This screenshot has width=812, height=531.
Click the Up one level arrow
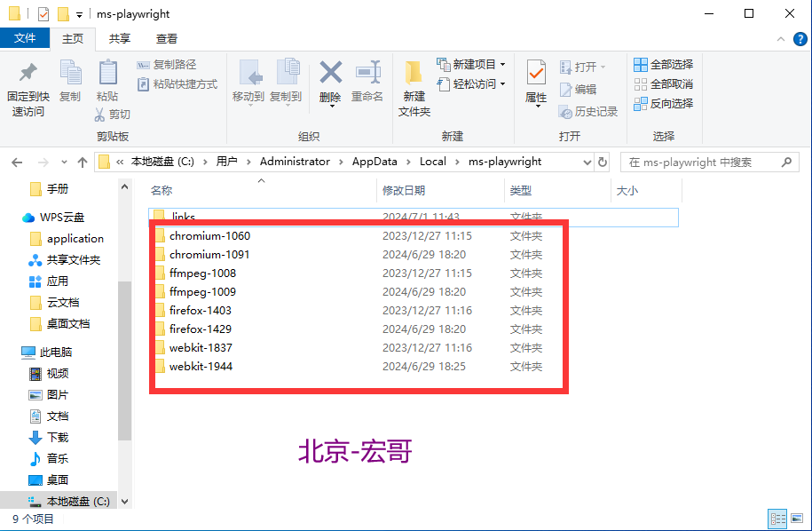pos(83,162)
